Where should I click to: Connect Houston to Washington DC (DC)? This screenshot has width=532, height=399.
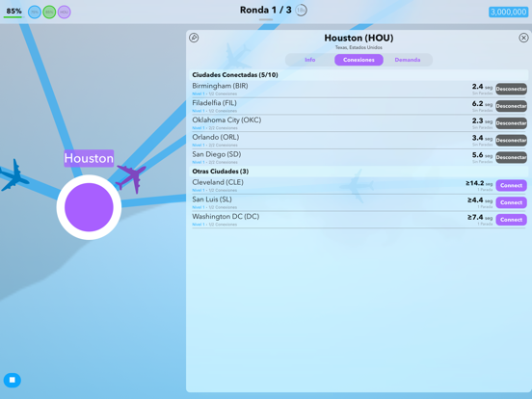click(511, 220)
